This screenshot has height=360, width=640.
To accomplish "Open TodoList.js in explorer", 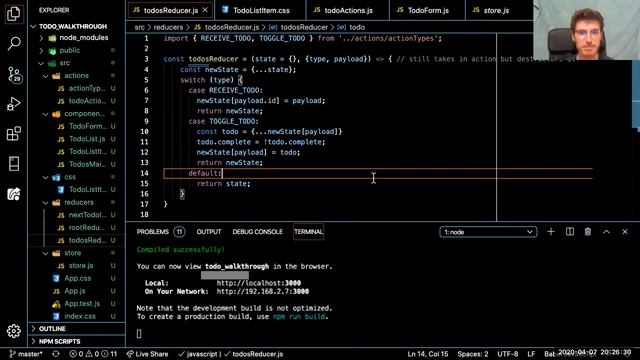I will 77,139.
